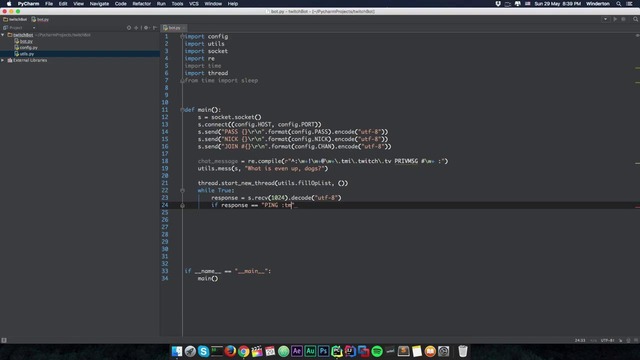Click the code inspection indicator in the editor's corner
Viewport: 640px width, 360px height.
[x=637, y=36]
